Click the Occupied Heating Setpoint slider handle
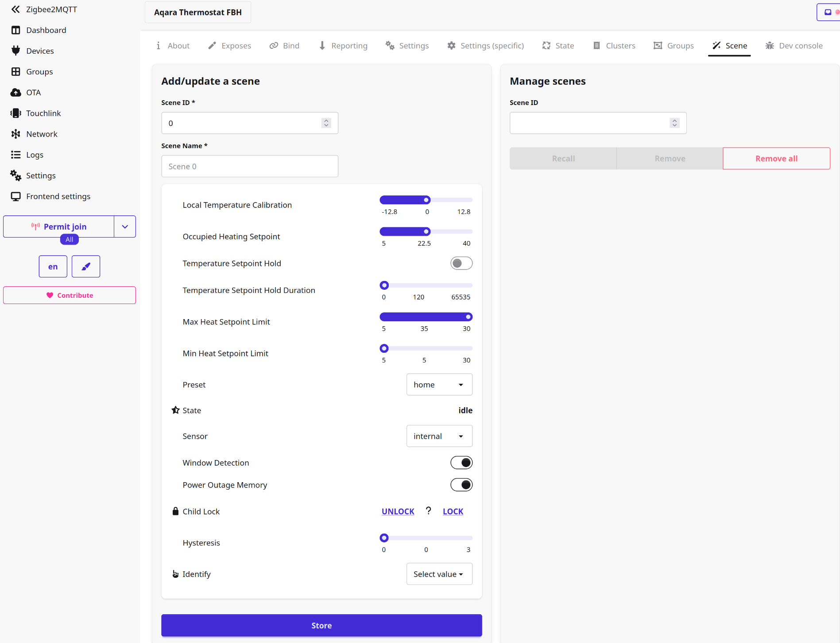Screen dimensions: 840x643 (426, 231)
